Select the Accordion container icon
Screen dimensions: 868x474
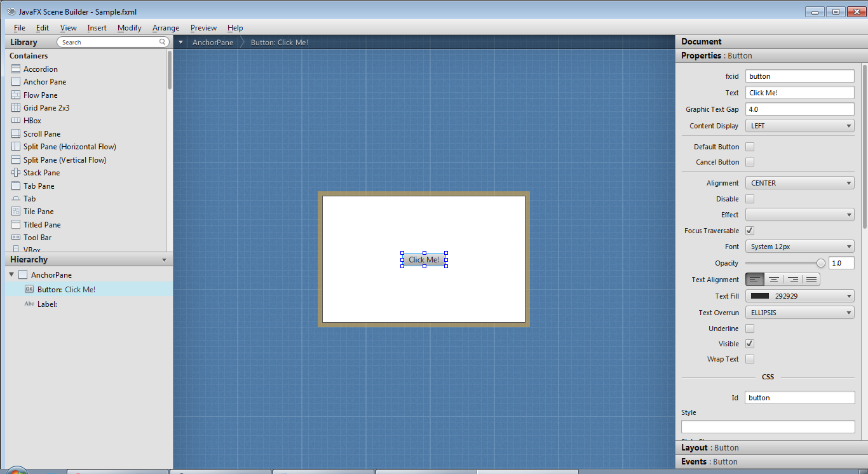tap(16, 69)
